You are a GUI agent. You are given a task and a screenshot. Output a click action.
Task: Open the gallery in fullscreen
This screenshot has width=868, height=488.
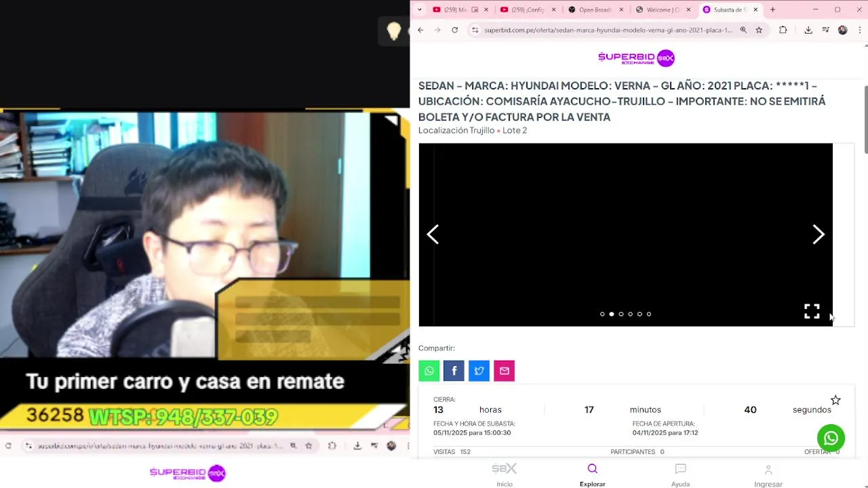click(812, 311)
